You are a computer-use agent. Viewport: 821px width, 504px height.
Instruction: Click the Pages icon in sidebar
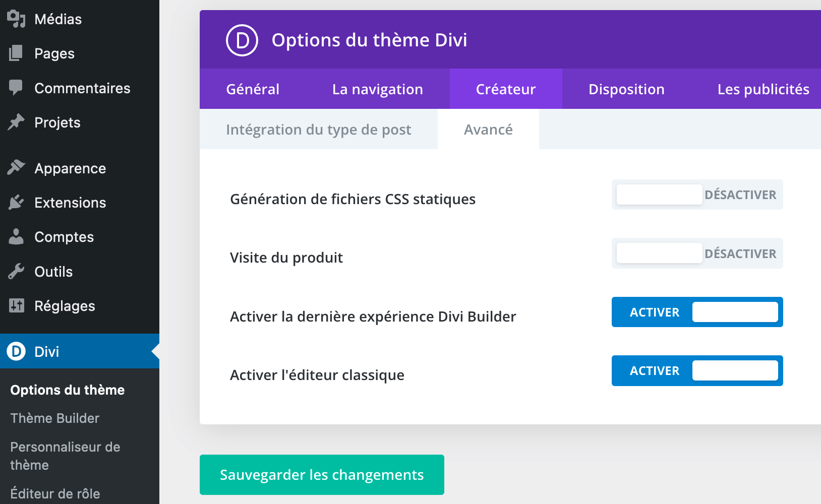[16, 53]
